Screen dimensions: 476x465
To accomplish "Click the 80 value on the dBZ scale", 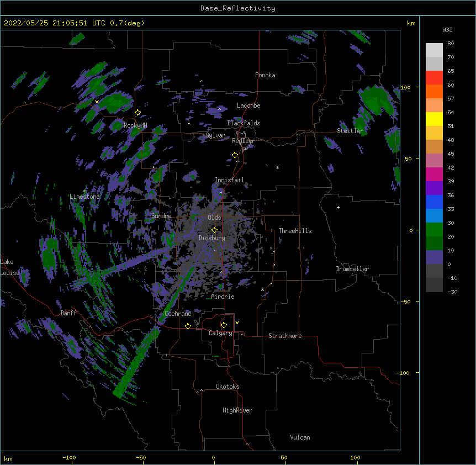I will pos(451,44).
